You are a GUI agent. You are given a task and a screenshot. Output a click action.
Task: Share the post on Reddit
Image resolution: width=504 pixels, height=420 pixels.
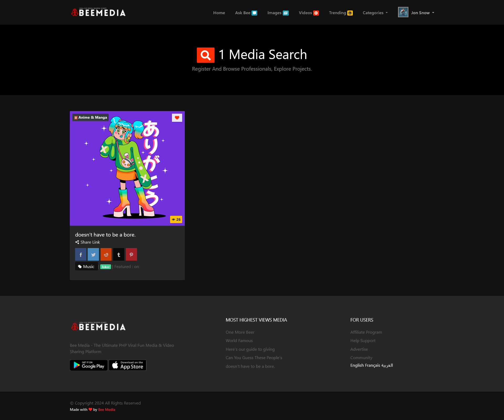pos(106,254)
